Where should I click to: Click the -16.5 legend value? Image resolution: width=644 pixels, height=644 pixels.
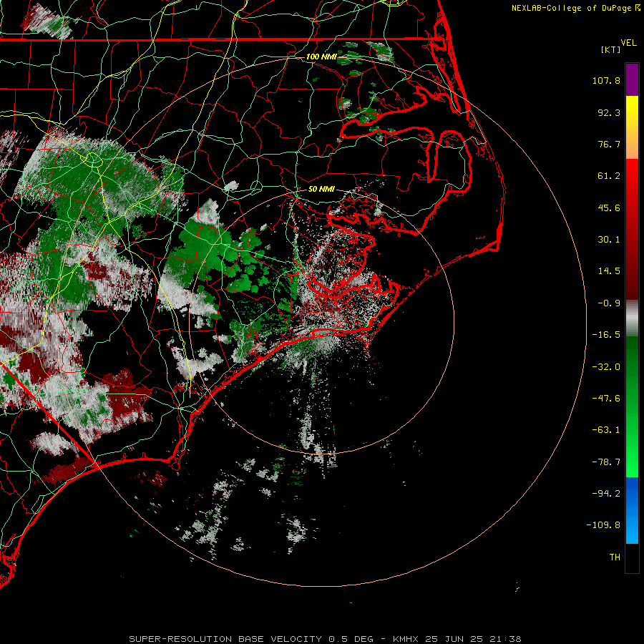[606, 335]
